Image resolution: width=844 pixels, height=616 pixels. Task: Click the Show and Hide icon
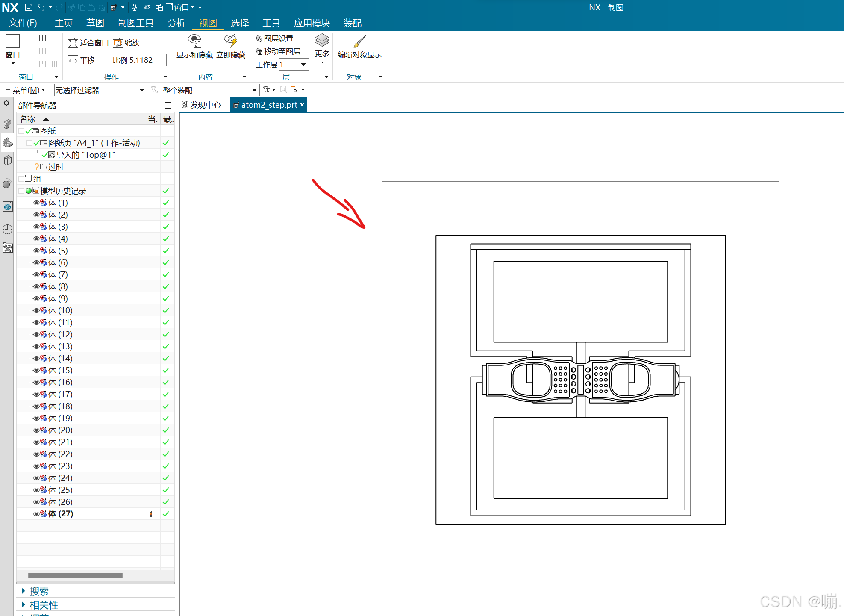194,42
